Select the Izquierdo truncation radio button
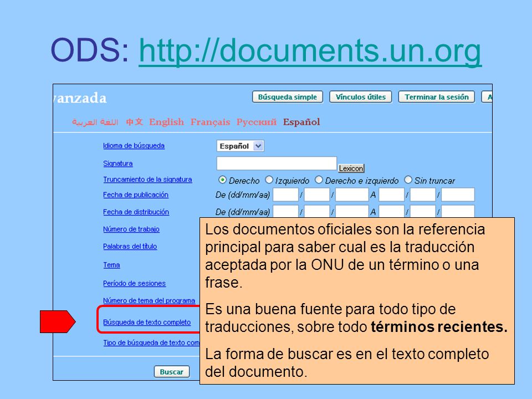 coord(269,180)
